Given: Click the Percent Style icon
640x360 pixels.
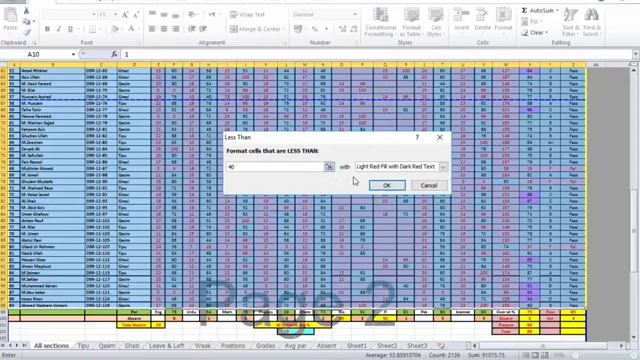Looking at the screenshot, I should point(315,29).
